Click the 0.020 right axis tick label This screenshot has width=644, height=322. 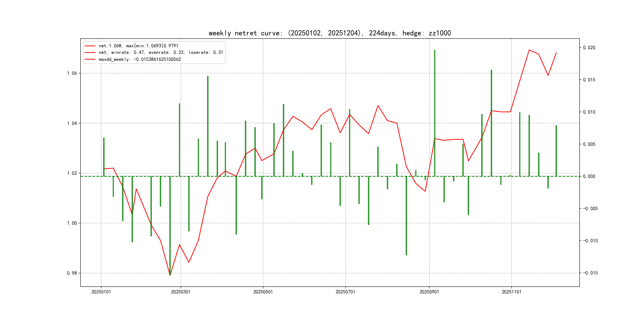click(589, 48)
